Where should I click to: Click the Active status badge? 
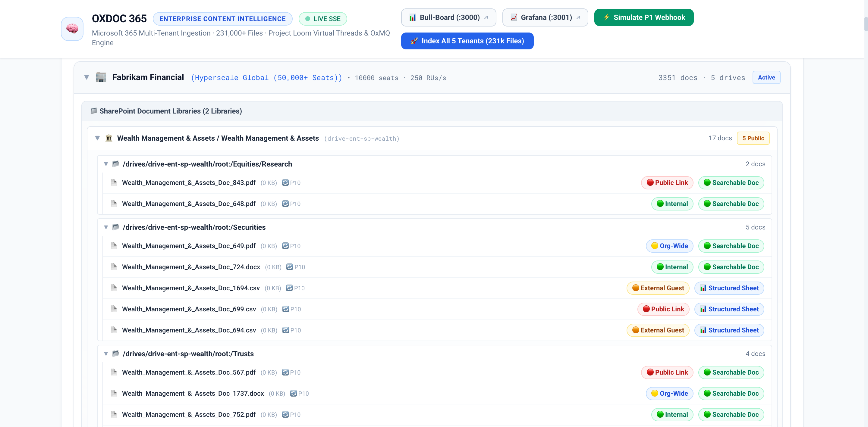766,77
